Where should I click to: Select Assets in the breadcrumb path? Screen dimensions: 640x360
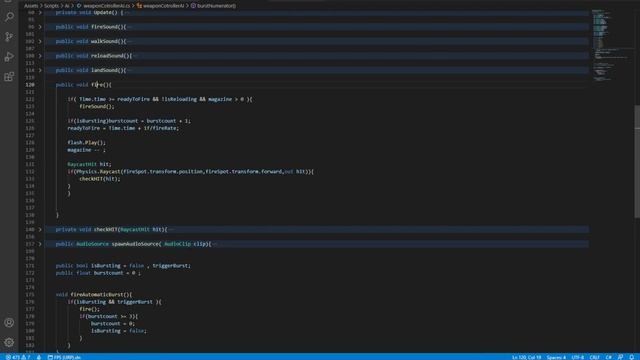click(31, 6)
